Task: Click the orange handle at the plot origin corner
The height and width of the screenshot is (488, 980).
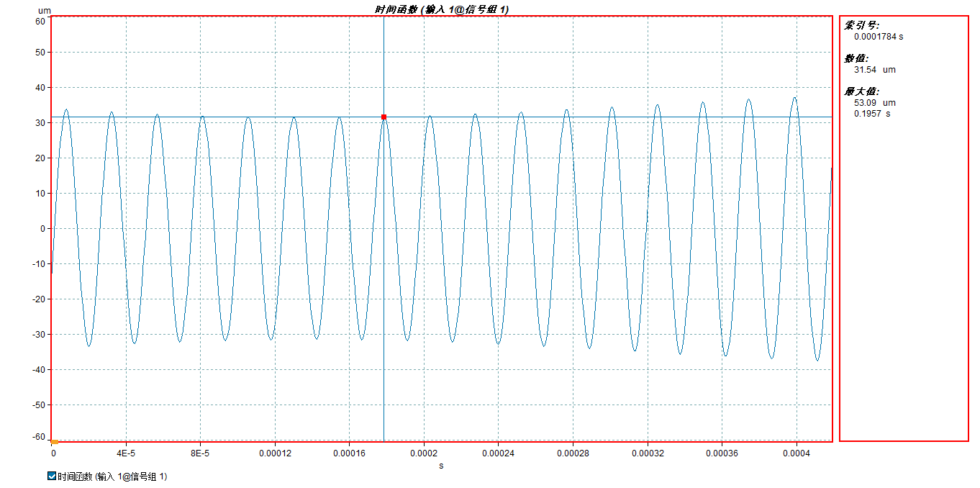Action: pos(55,441)
